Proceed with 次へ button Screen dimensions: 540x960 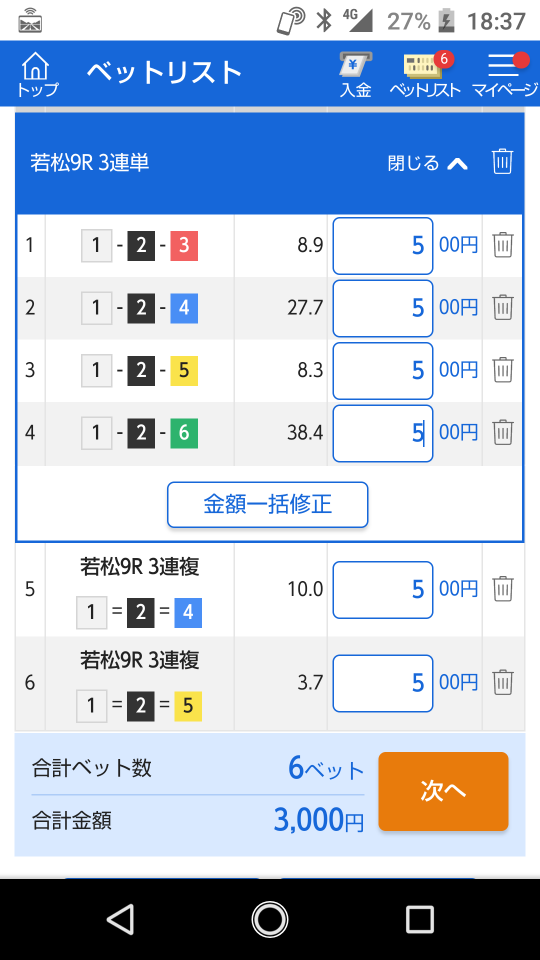tap(443, 791)
